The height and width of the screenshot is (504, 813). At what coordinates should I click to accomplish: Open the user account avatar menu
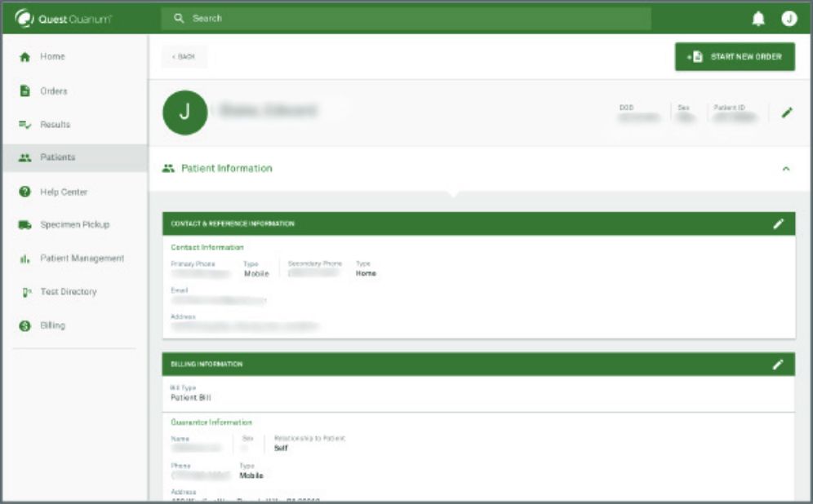click(789, 19)
